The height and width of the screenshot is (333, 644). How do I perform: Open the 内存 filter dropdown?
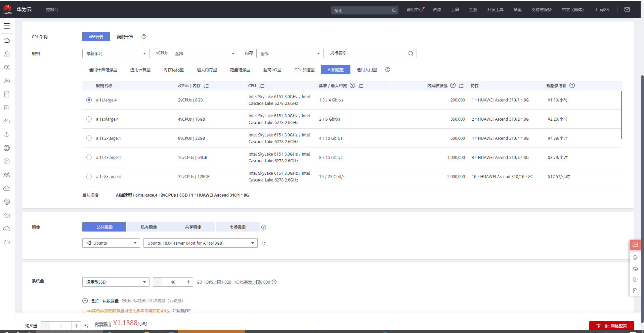(x=290, y=53)
